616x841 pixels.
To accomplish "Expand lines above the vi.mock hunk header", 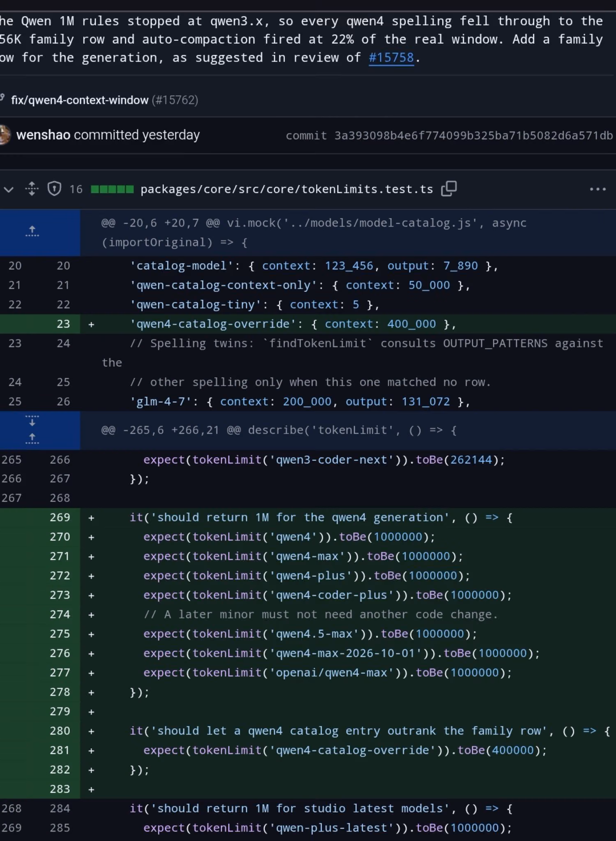I will 32,232.
